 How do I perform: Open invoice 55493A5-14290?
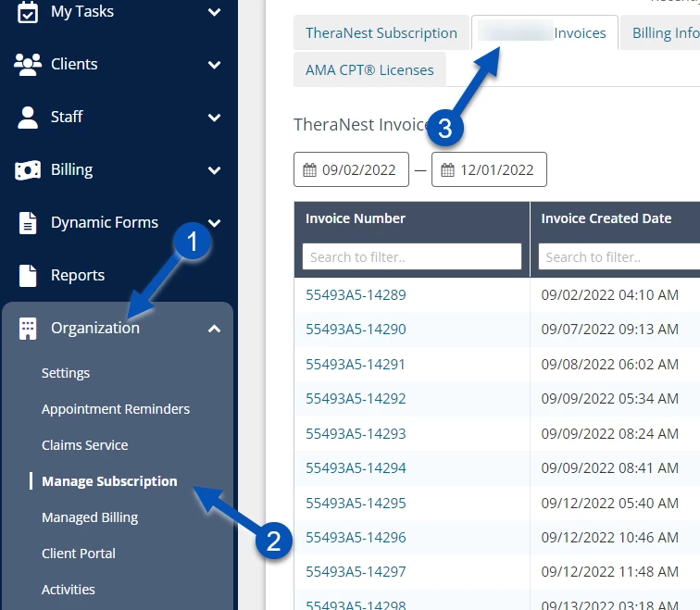coord(356,330)
